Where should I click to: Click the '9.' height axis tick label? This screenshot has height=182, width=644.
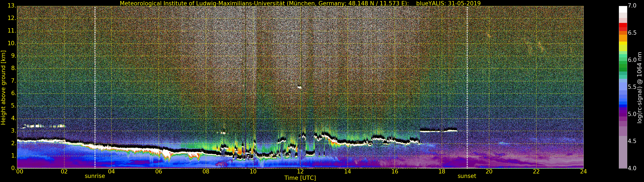point(14,56)
